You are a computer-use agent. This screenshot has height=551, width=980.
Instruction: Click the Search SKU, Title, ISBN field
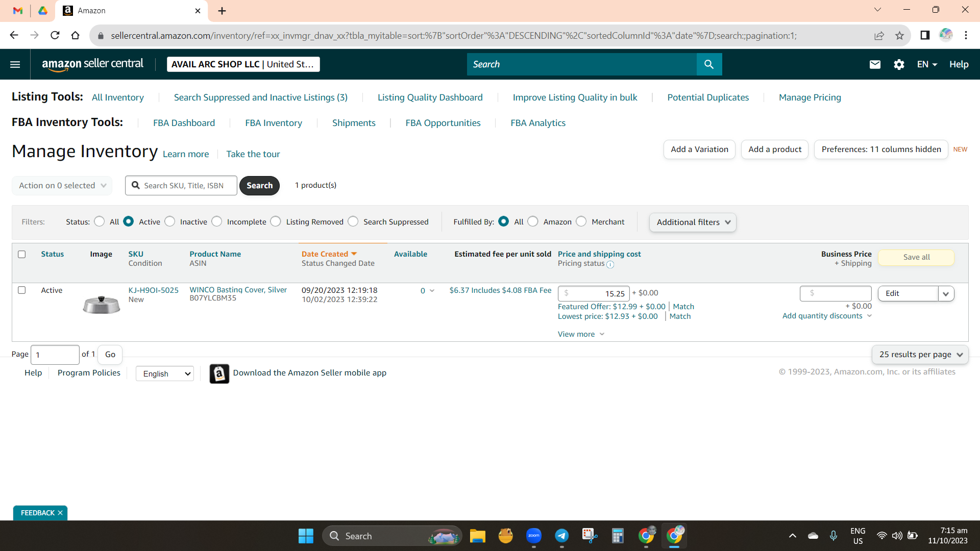(x=181, y=186)
